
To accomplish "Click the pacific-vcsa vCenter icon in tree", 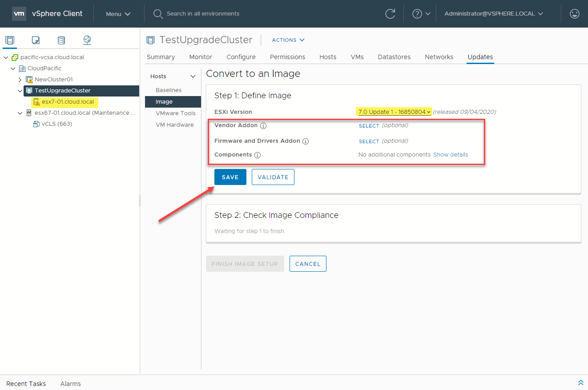I will [15, 57].
